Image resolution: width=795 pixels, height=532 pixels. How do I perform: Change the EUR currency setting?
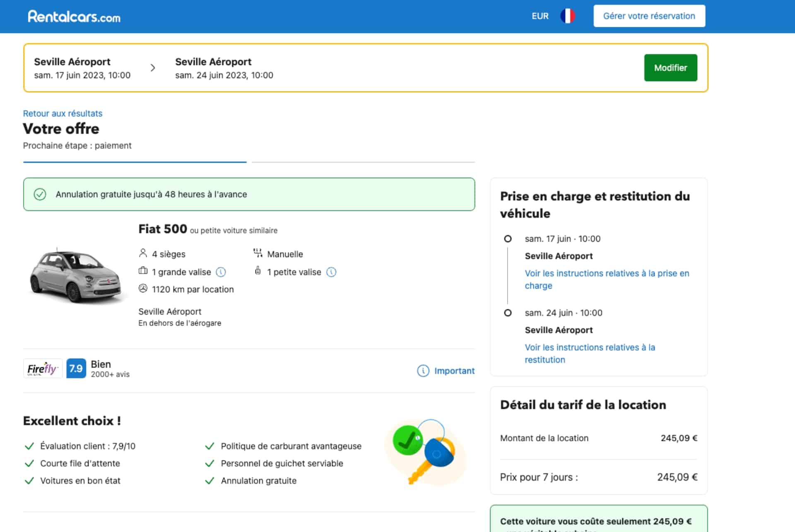[540, 16]
